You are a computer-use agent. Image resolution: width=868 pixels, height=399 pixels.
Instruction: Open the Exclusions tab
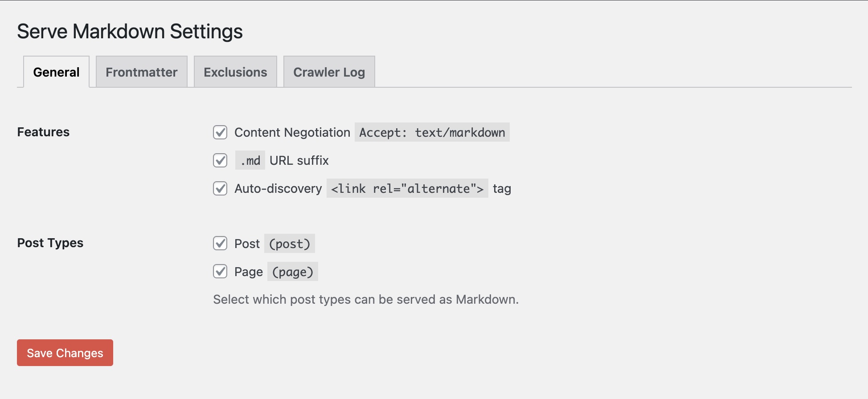coord(235,72)
